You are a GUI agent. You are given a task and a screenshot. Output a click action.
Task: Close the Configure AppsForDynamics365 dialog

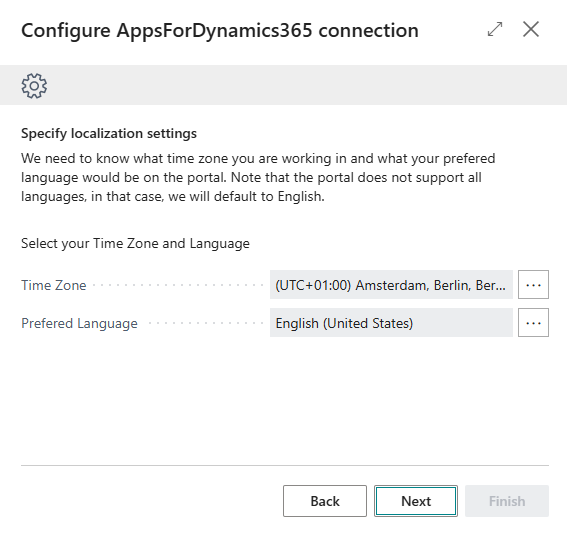[x=531, y=29]
